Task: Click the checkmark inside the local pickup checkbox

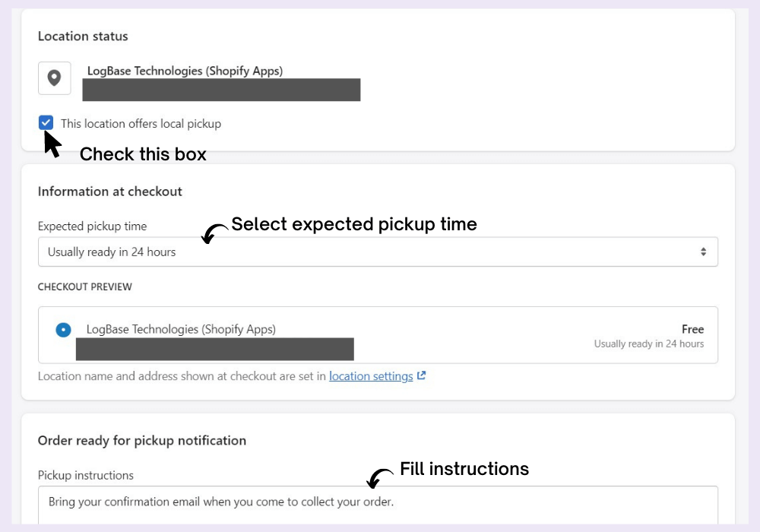Action: 47,123
